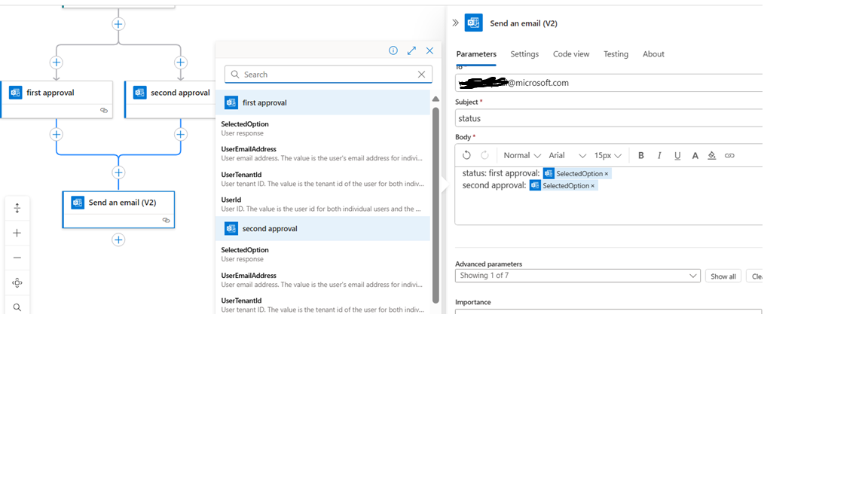868x488 pixels.
Task: Open the Normal paragraph style dropdown
Action: [x=522, y=155]
